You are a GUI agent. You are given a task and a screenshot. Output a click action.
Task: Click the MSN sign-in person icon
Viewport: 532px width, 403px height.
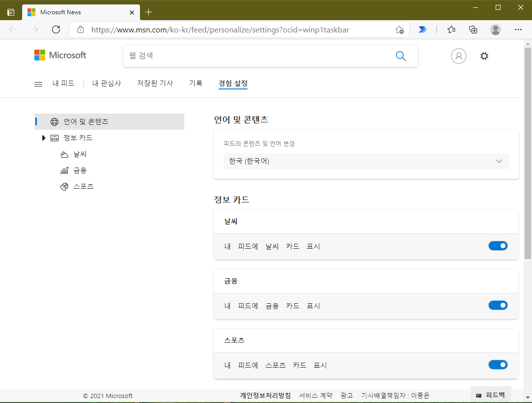click(458, 56)
